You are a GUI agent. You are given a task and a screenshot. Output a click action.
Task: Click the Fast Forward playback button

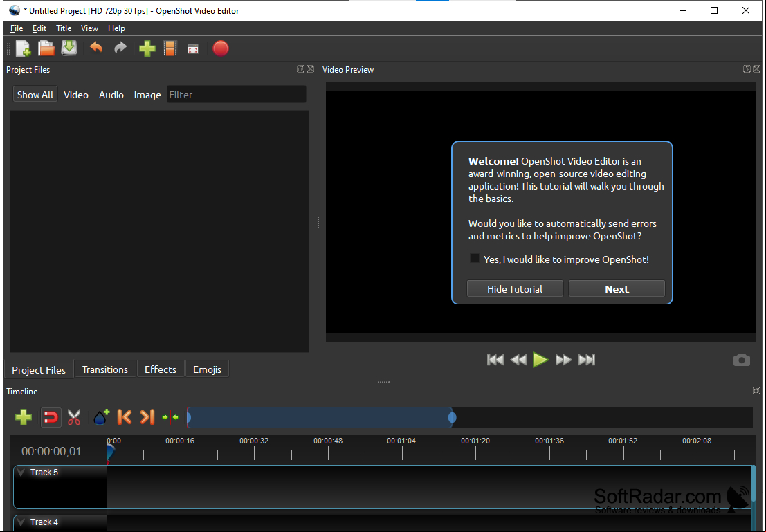(x=563, y=360)
